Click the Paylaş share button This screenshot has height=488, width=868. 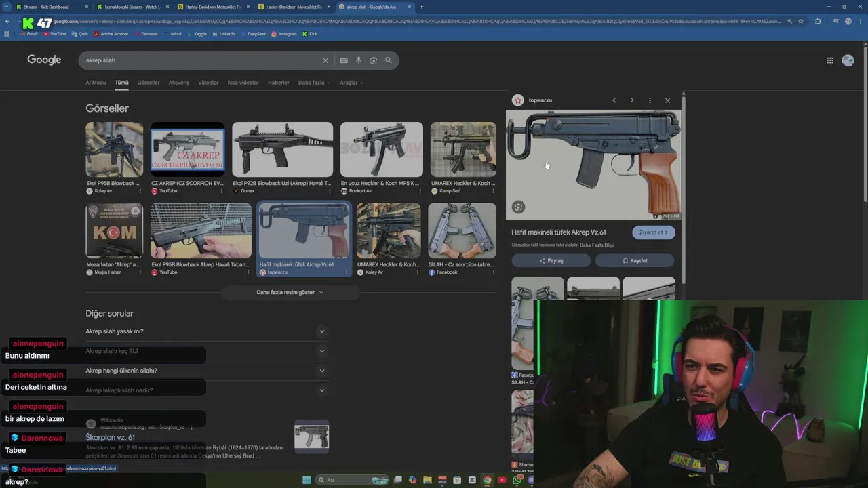(x=551, y=260)
